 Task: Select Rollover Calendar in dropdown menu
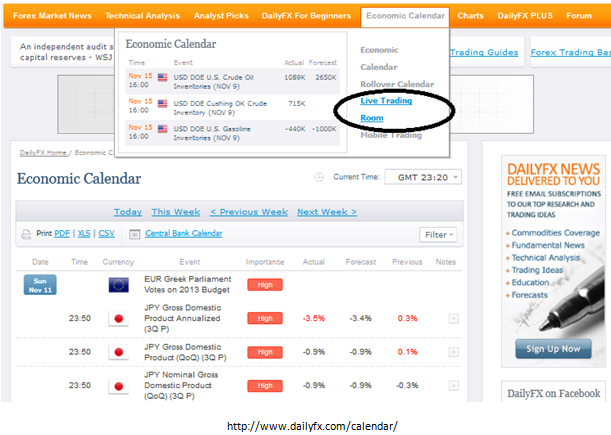397,84
